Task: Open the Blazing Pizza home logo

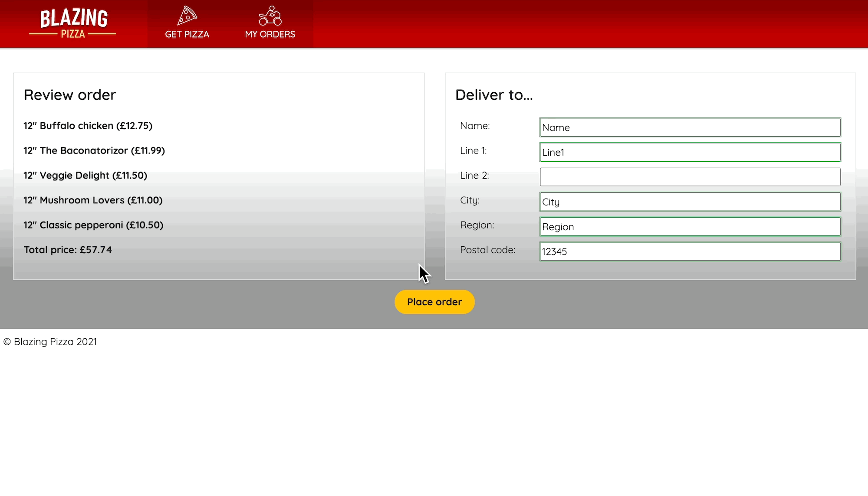Action: [x=72, y=23]
